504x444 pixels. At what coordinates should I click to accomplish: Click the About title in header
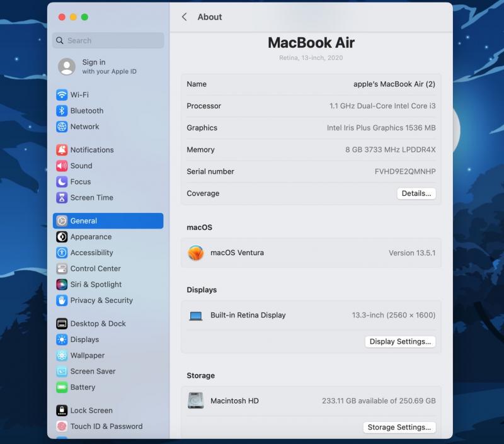click(210, 17)
